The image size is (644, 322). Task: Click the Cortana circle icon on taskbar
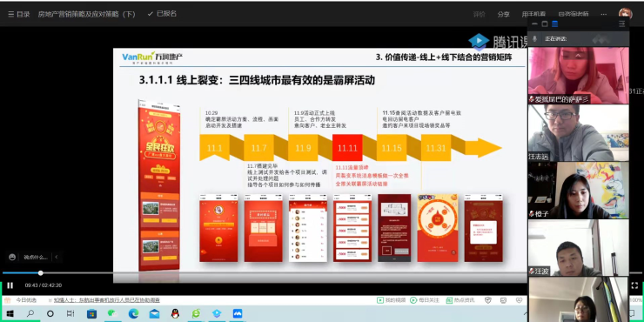coord(50,314)
